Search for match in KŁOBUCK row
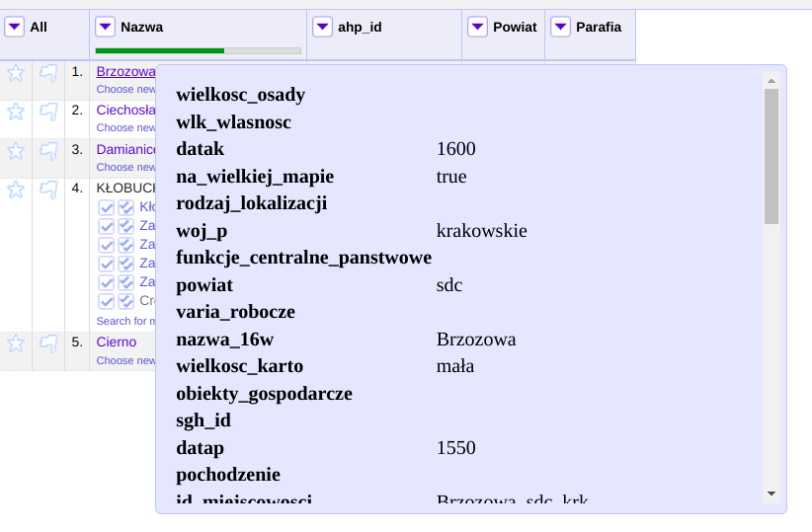Image resolution: width=812 pixels, height=532 pixels. coord(125,321)
